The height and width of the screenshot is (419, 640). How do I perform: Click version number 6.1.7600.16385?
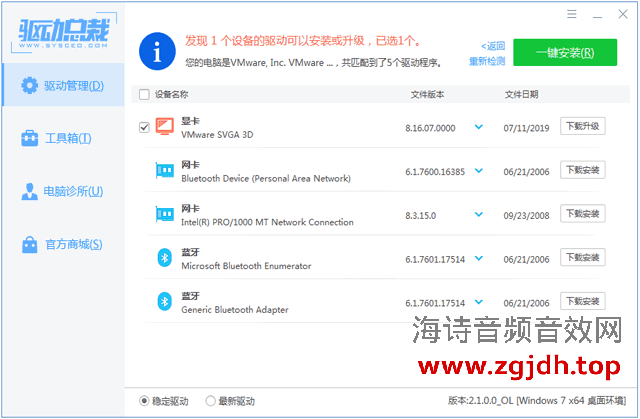click(x=435, y=172)
